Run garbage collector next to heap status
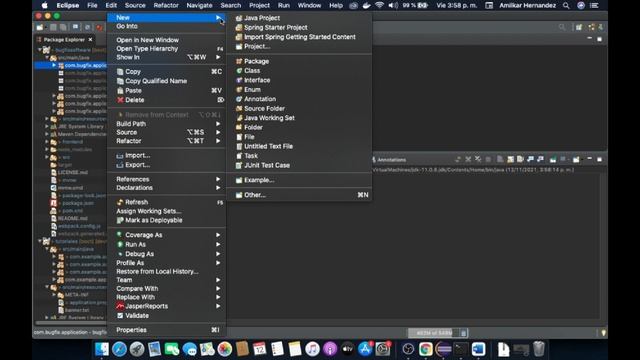Image resolution: width=640 pixels, height=360 pixels. tap(463, 333)
